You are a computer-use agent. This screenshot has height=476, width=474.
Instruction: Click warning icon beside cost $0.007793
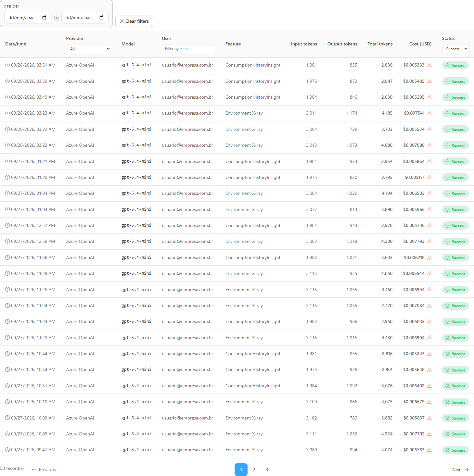tap(429, 241)
